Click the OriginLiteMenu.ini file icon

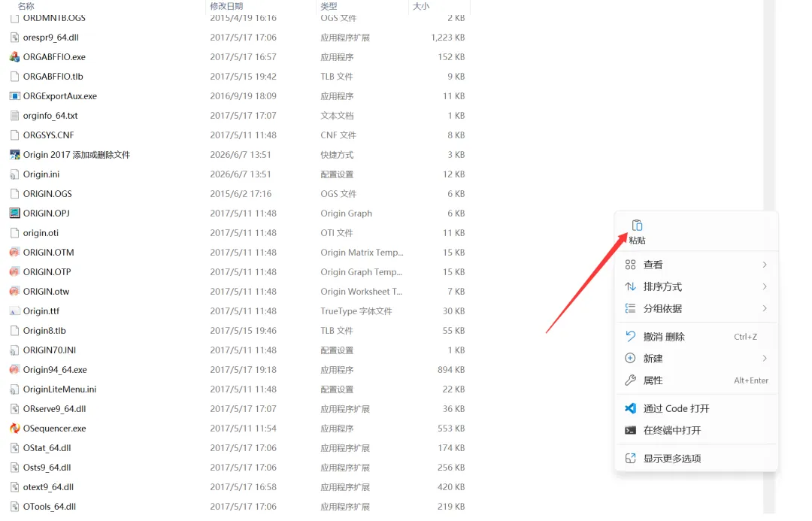pos(14,389)
